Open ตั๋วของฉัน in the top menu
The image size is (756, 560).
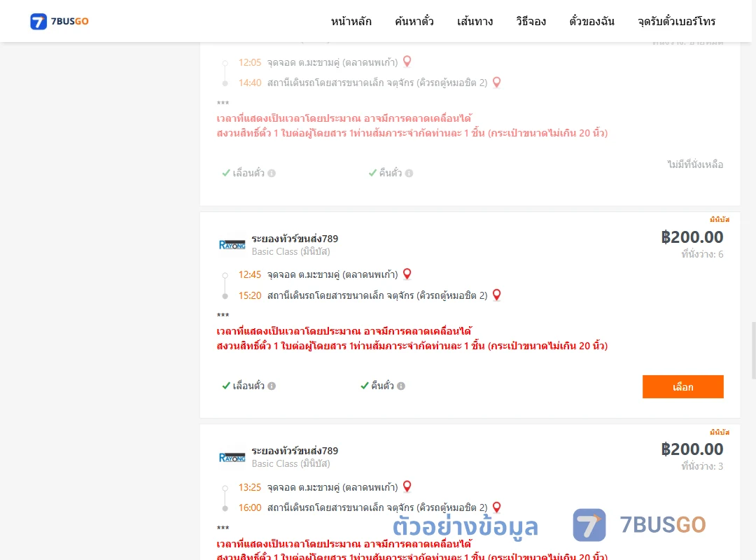point(591,21)
